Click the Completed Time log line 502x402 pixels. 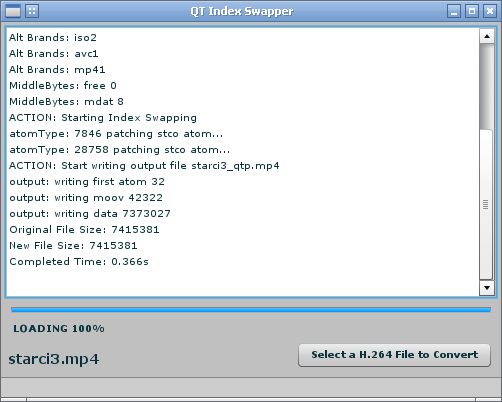tap(79, 262)
